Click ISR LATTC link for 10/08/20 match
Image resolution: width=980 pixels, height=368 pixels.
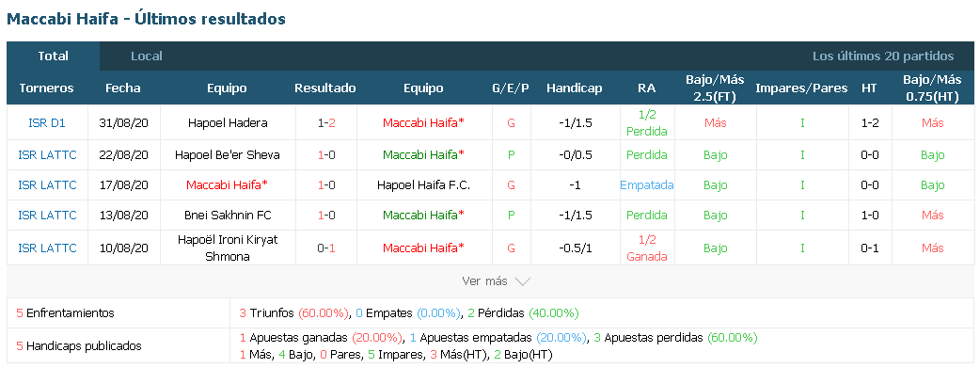(48, 248)
